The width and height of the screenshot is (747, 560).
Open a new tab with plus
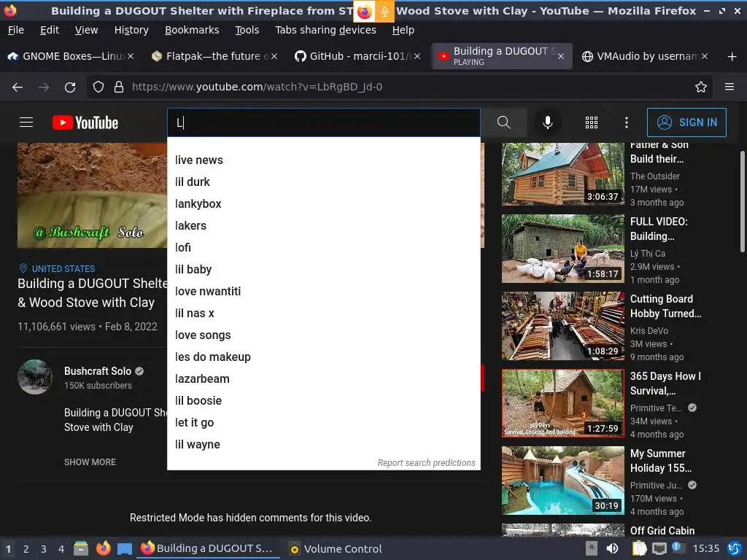(732, 57)
